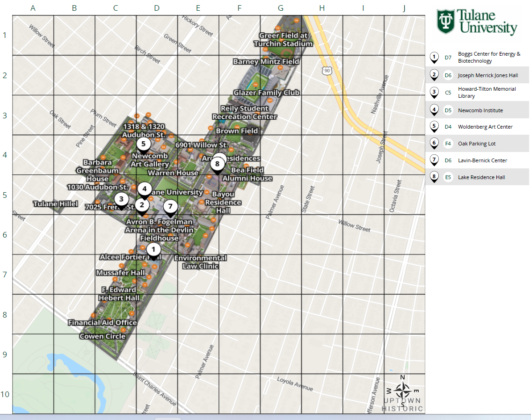The height and width of the screenshot is (420, 531).
Task: Click the F4 grid code in the legend
Action: [448, 144]
